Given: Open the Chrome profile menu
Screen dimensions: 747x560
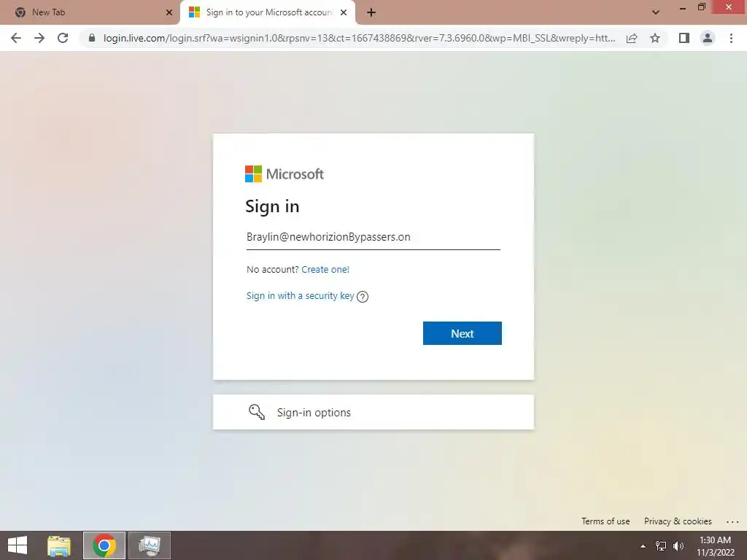Looking at the screenshot, I should click(708, 38).
